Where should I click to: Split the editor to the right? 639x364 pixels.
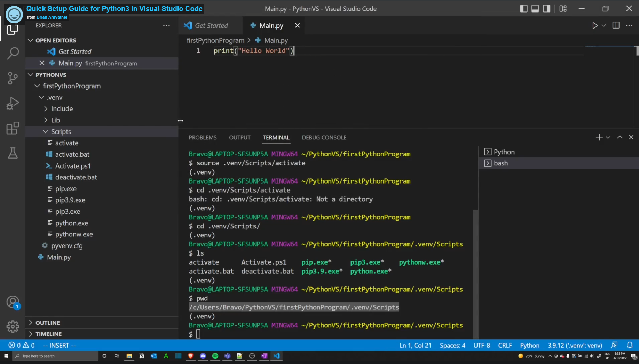[616, 25]
